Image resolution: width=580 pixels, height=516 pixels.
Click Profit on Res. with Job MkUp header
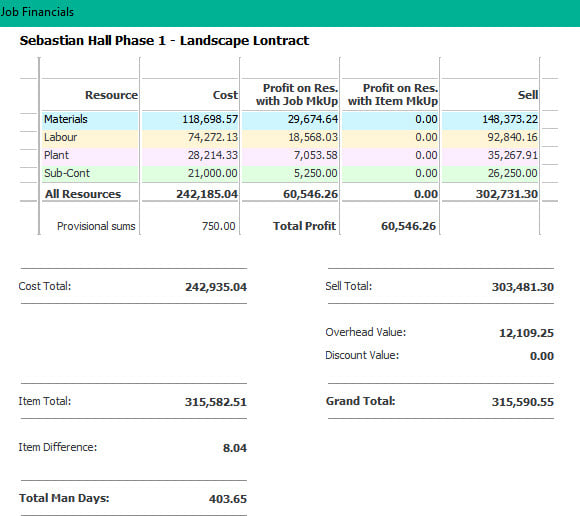[x=297, y=95]
